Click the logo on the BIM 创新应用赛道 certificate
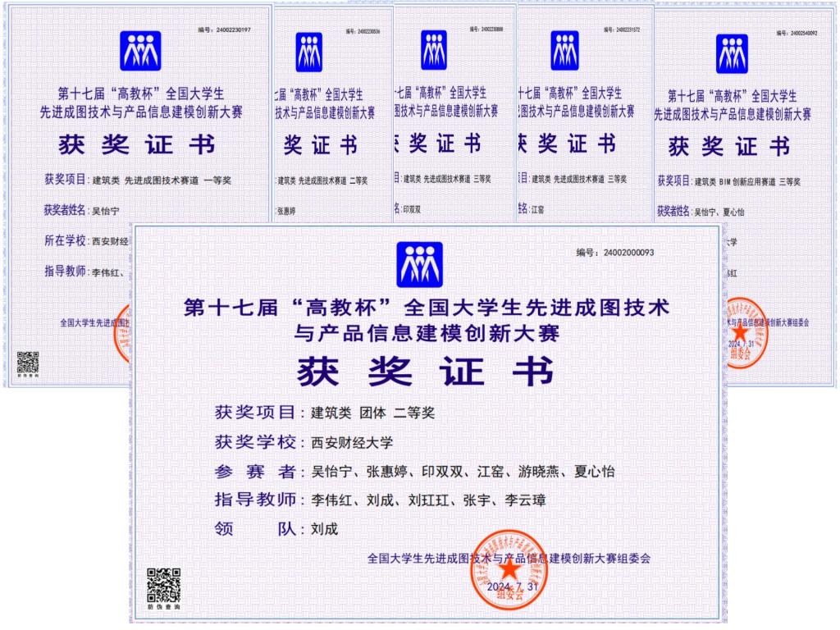Screen dimensions: 840x630 click(732, 53)
